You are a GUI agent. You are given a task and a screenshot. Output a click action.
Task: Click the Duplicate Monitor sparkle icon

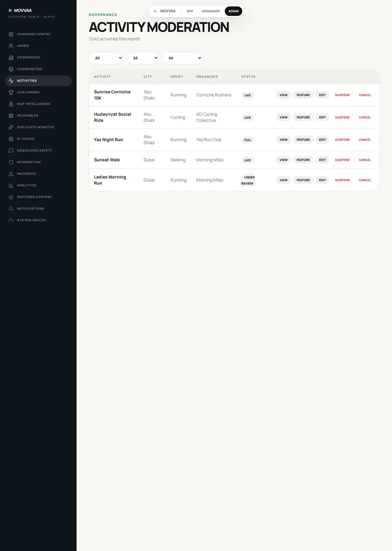point(11,127)
